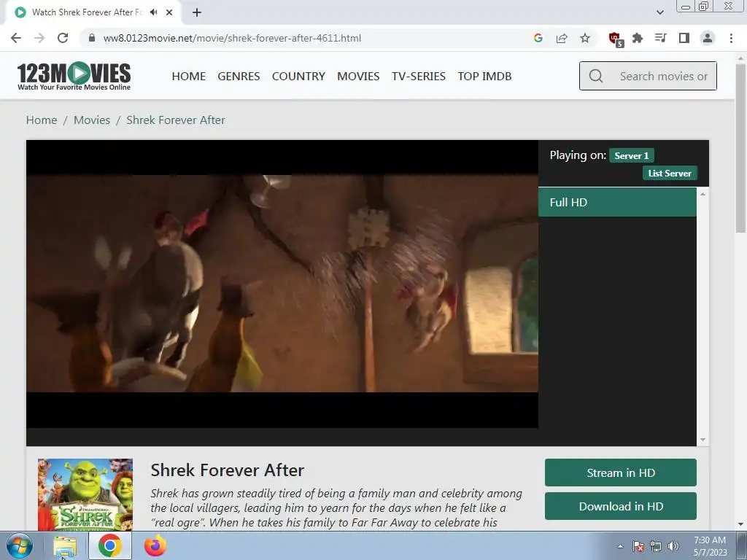Open the media control icon in toolbar
747x560 pixels.
tap(660, 38)
